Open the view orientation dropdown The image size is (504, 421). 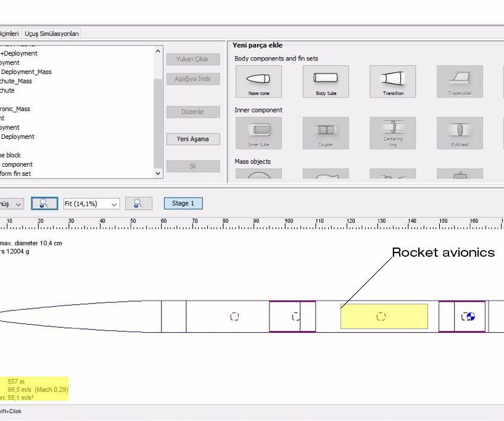[11, 203]
